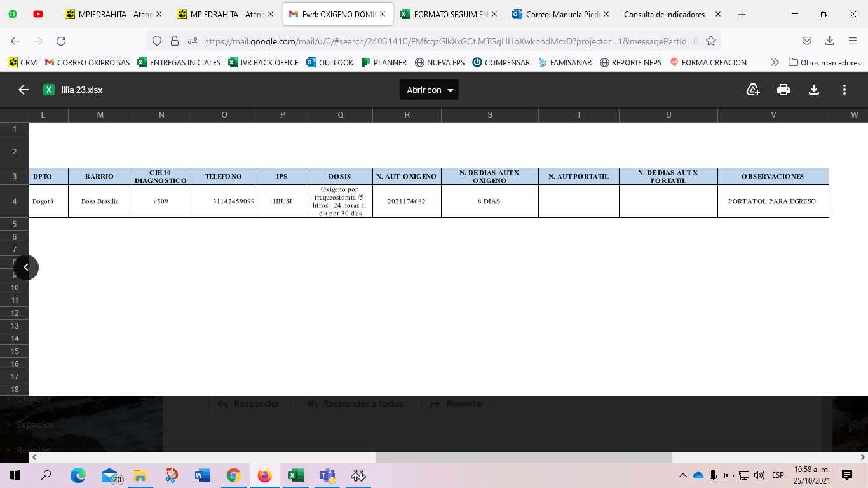The height and width of the screenshot is (488, 868).
Task: Click the HIUSJ cell
Action: (282, 201)
